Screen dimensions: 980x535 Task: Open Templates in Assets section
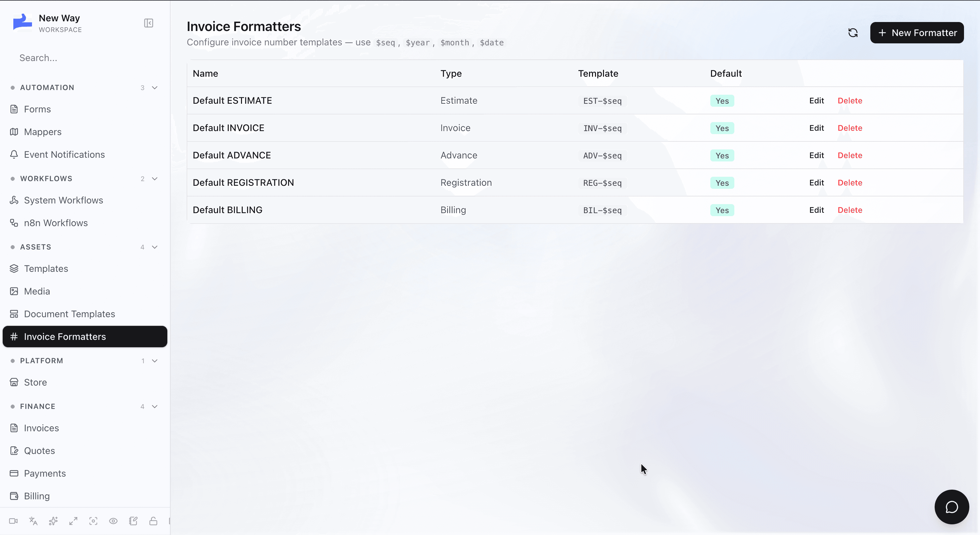[x=85, y=269]
